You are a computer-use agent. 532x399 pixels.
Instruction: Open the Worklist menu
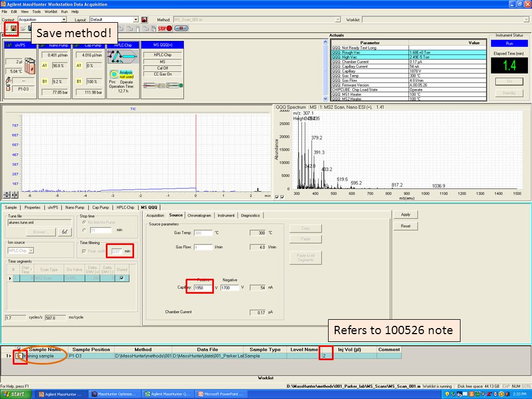pos(50,12)
